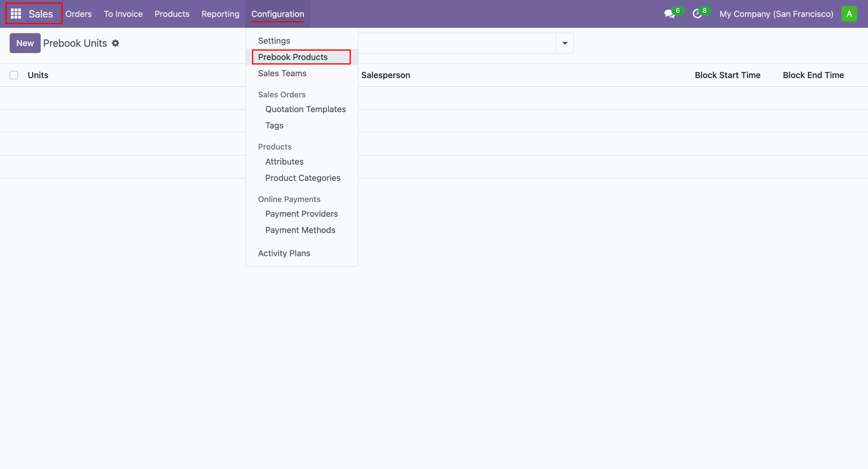Toggle the select-all Units checkbox
The width and height of the screenshot is (868, 469).
click(14, 75)
